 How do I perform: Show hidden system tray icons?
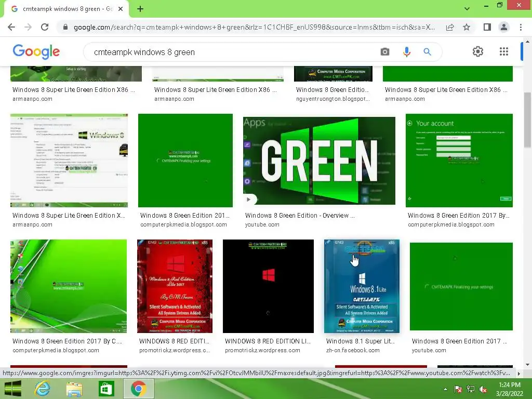pyautogui.click(x=445, y=389)
